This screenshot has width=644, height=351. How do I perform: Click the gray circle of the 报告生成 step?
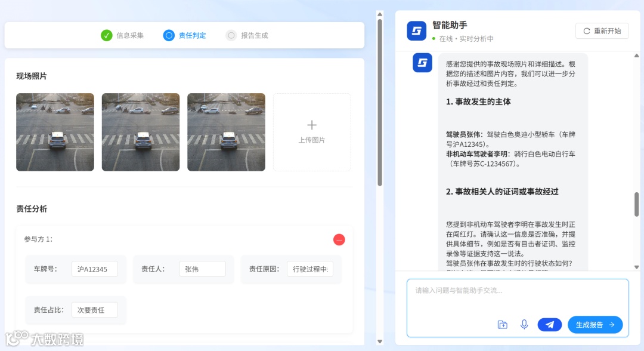tap(230, 35)
